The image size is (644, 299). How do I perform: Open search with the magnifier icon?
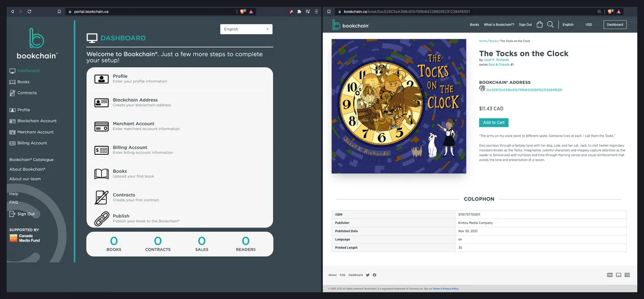(550, 24)
